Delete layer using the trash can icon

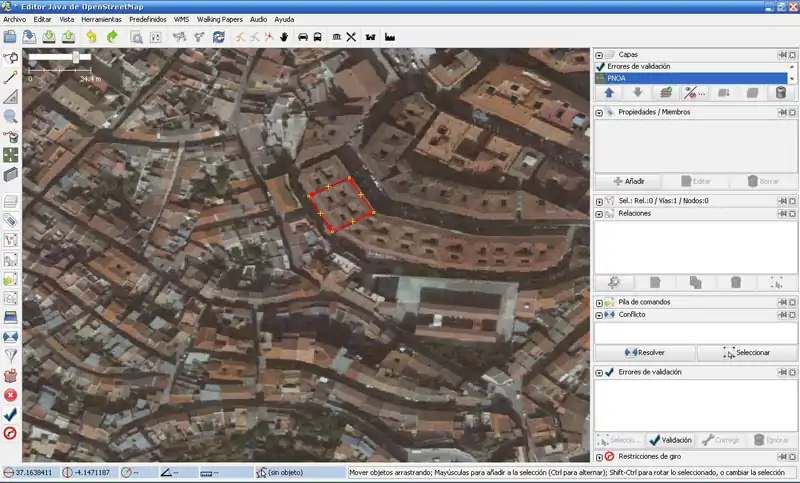tap(780, 93)
